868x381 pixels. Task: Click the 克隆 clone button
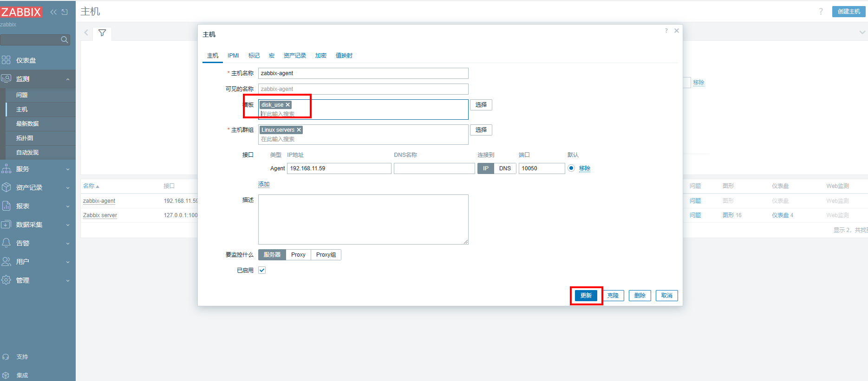[613, 296]
